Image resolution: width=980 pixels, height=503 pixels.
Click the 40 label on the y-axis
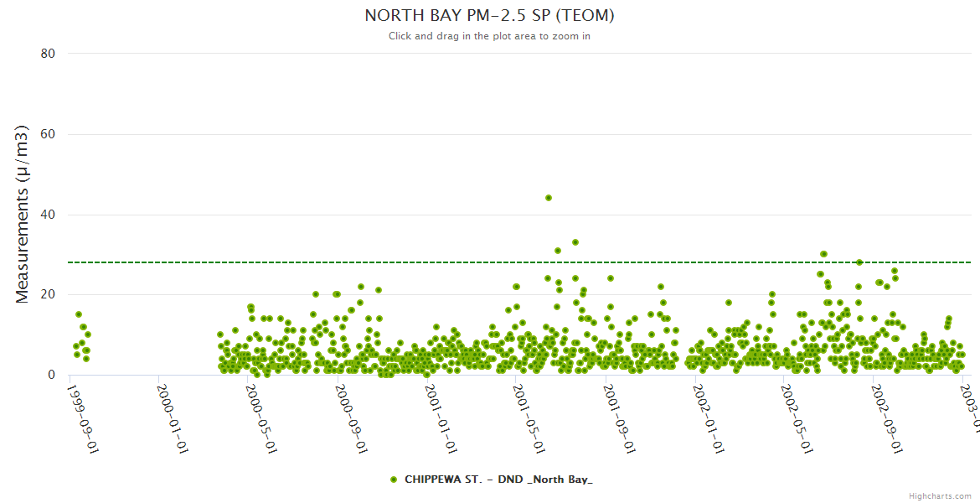48,215
